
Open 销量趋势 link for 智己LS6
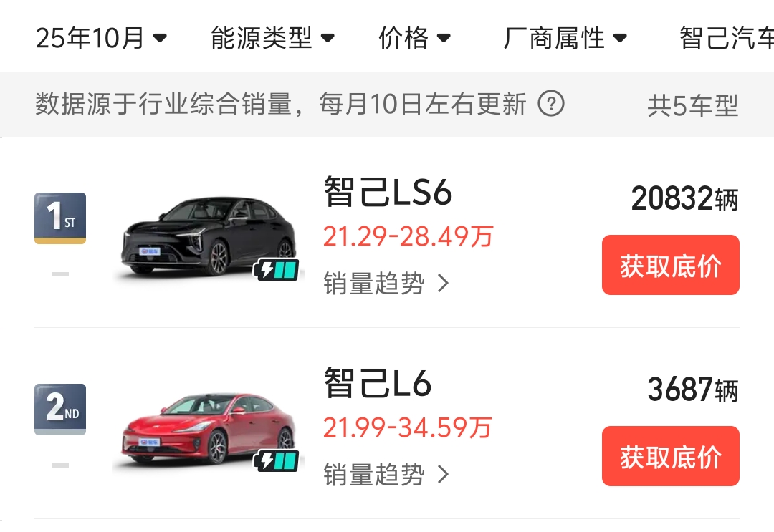tap(386, 284)
